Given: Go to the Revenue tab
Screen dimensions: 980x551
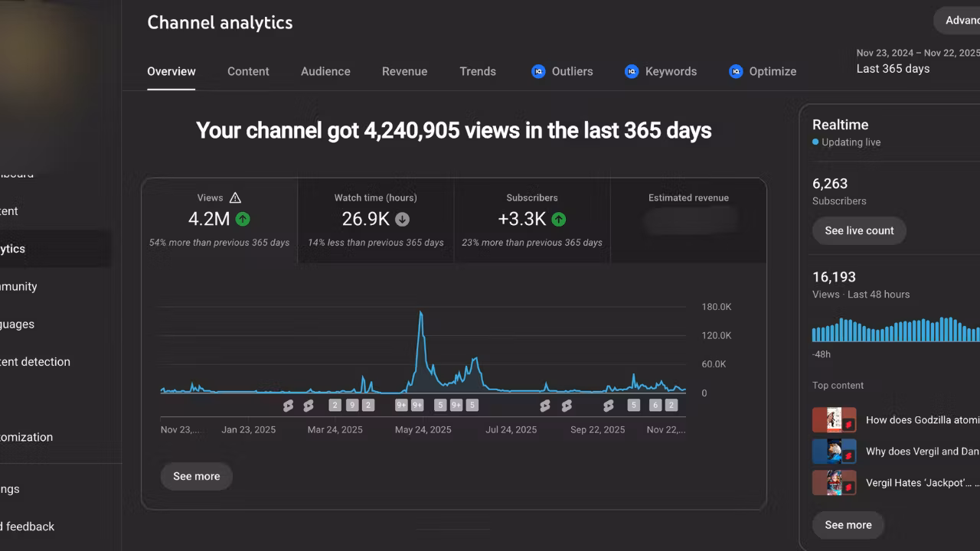Looking at the screenshot, I should tap(404, 71).
